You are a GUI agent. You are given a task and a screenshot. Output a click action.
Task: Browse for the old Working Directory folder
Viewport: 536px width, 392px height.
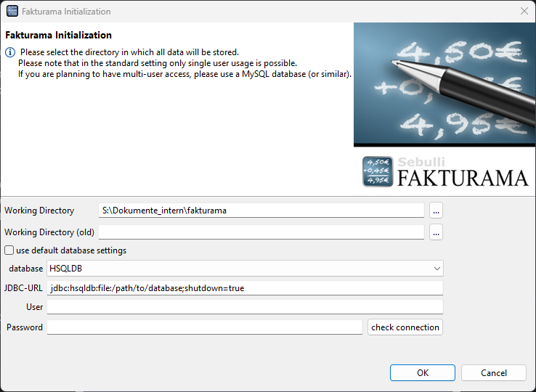(436, 232)
